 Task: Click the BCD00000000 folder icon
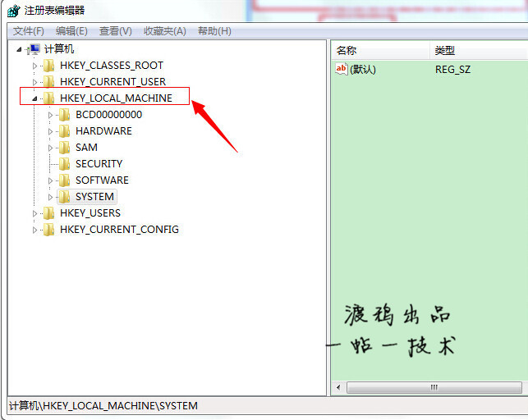tap(65, 115)
